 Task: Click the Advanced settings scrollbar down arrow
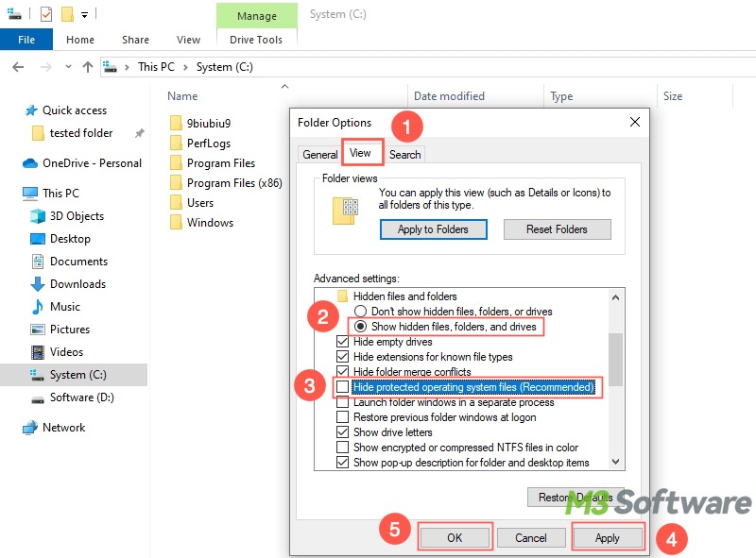coord(616,463)
